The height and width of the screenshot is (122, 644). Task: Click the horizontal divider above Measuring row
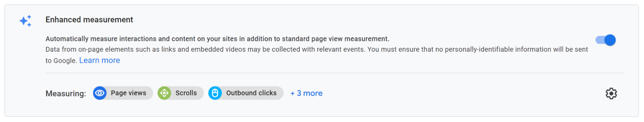(x=335, y=73)
